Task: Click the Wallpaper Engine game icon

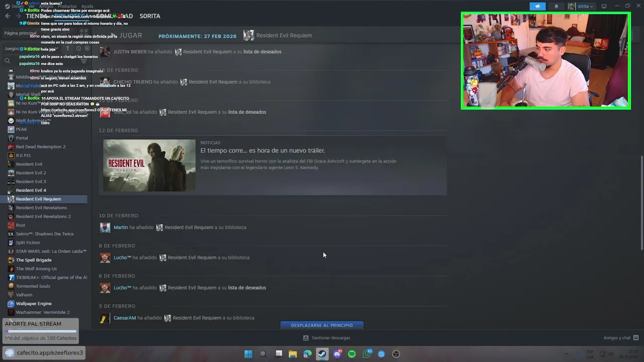Action: (x=11, y=304)
